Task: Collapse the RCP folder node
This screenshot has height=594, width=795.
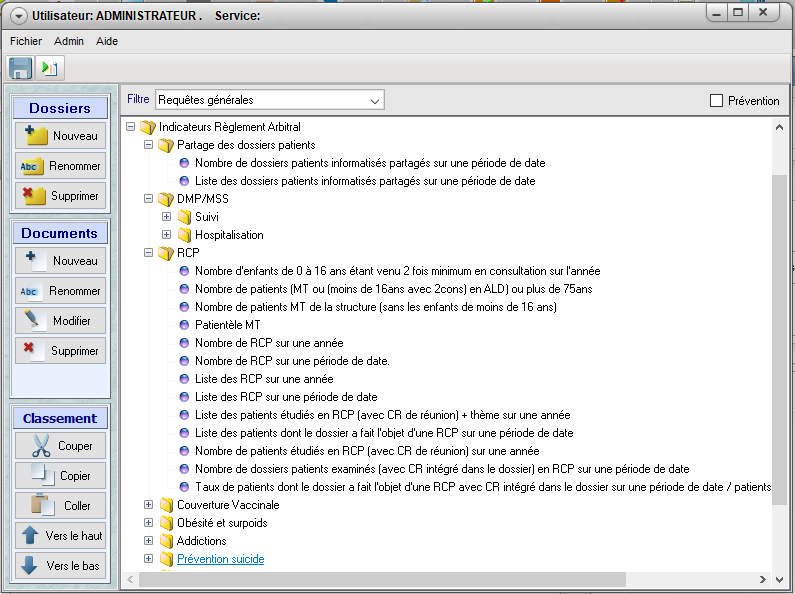Action: pos(149,253)
